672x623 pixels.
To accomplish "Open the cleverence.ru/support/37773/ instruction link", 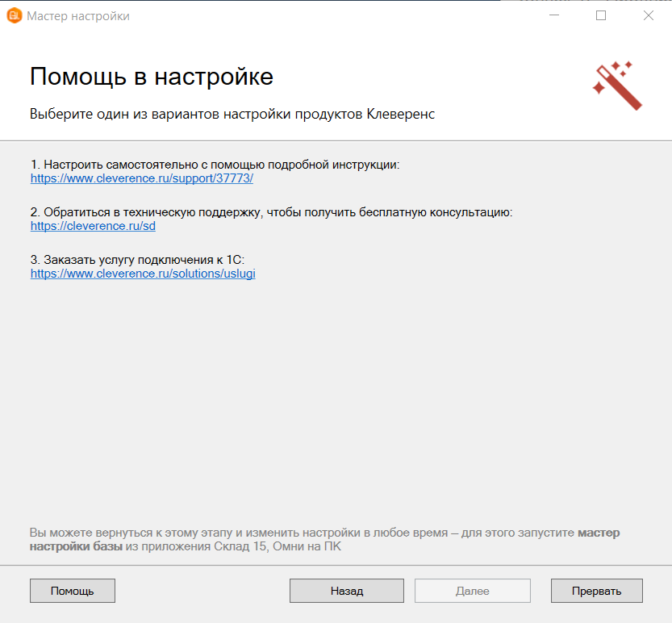I will [142, 178].
